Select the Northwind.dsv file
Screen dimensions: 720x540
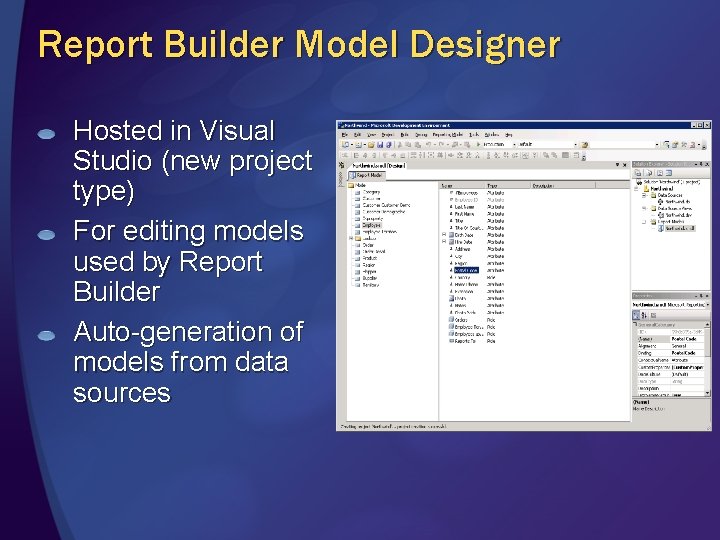pos(675,215)
